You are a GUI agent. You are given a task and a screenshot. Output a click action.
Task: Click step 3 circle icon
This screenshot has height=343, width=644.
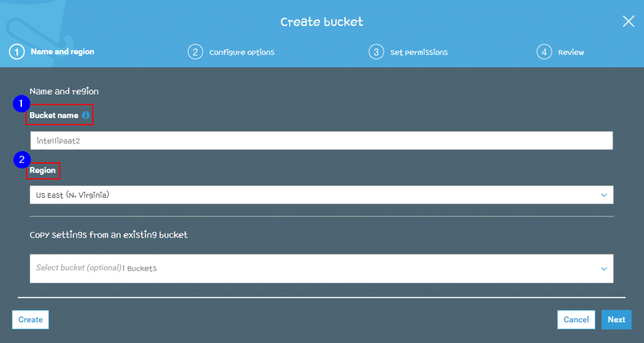376,52
